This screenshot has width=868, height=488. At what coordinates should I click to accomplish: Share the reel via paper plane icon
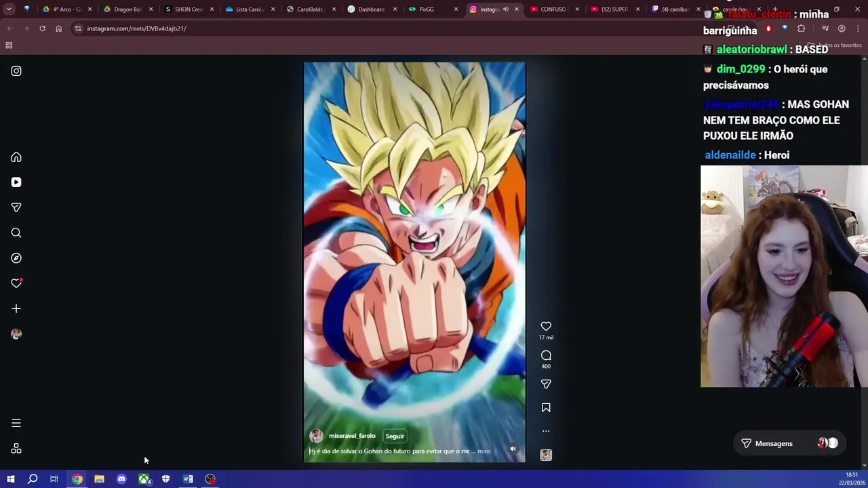point(546,384)
